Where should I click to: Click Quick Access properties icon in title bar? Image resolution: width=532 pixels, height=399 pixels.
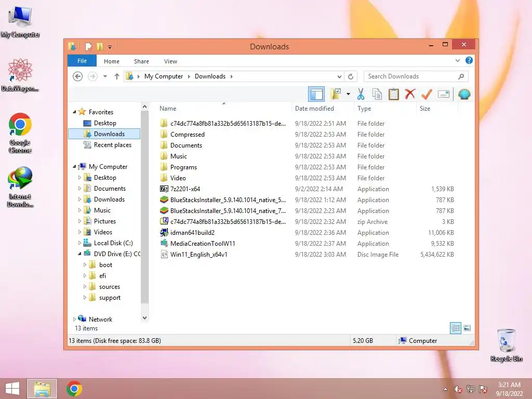click(88, 46)
